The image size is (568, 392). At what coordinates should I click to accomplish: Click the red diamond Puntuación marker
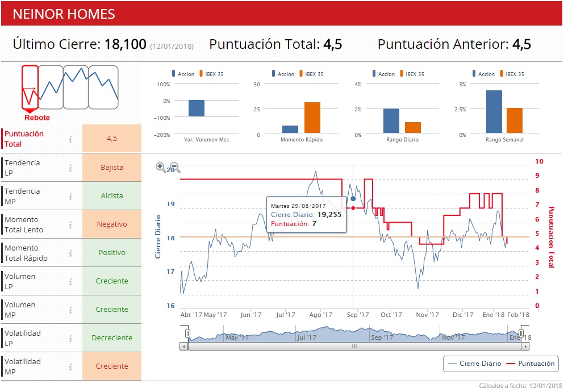click(353, 208)
